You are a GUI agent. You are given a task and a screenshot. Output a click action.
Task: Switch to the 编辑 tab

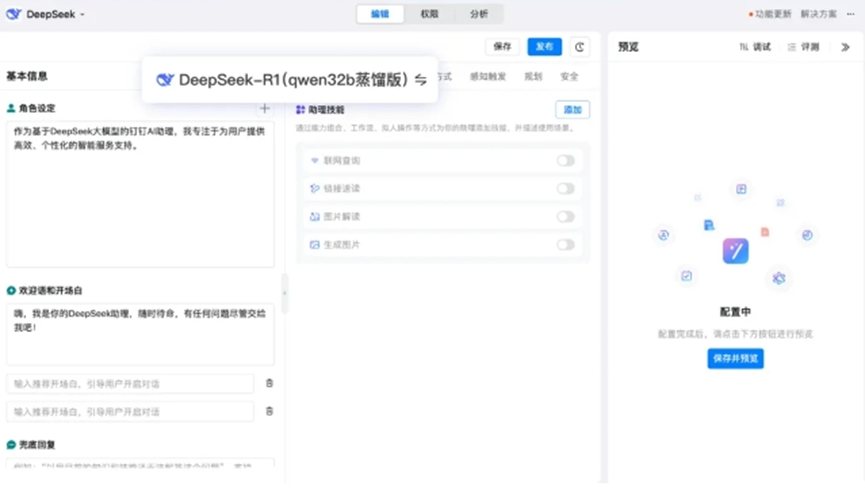[x=380, y=14]
